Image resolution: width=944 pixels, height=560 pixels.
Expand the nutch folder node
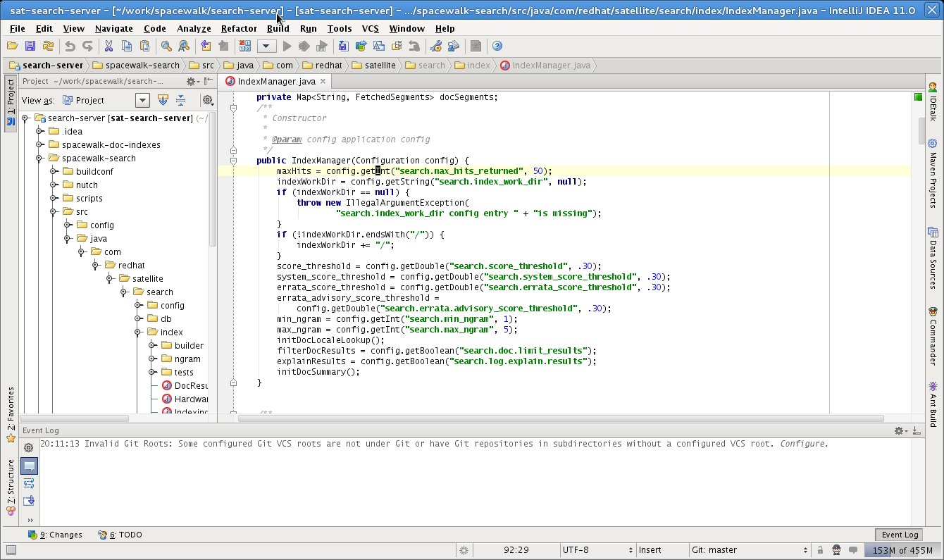tap(54, 185)
